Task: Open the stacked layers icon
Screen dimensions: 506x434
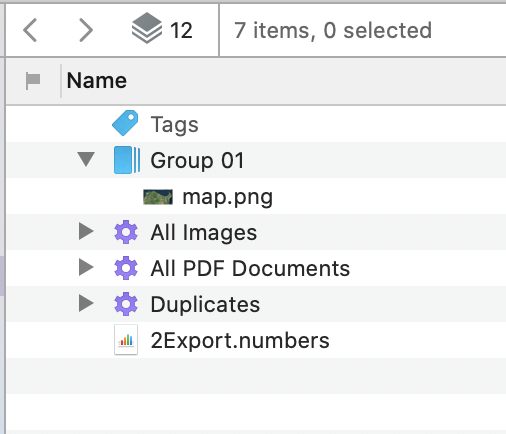Action: (147, 28)
